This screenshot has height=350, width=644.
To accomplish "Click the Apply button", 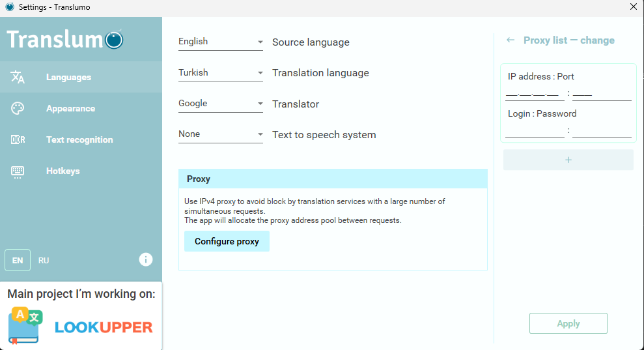I will point(568,323).
